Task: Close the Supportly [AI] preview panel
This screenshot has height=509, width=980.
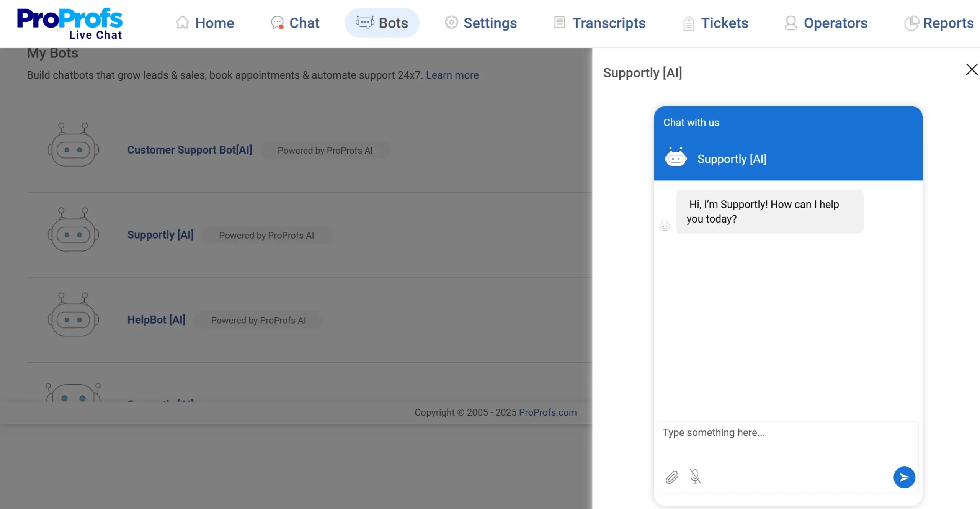Action: [971, 69]
